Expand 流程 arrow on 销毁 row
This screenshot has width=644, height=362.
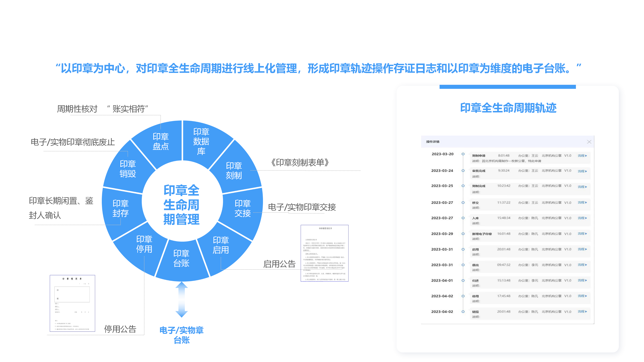586,312
